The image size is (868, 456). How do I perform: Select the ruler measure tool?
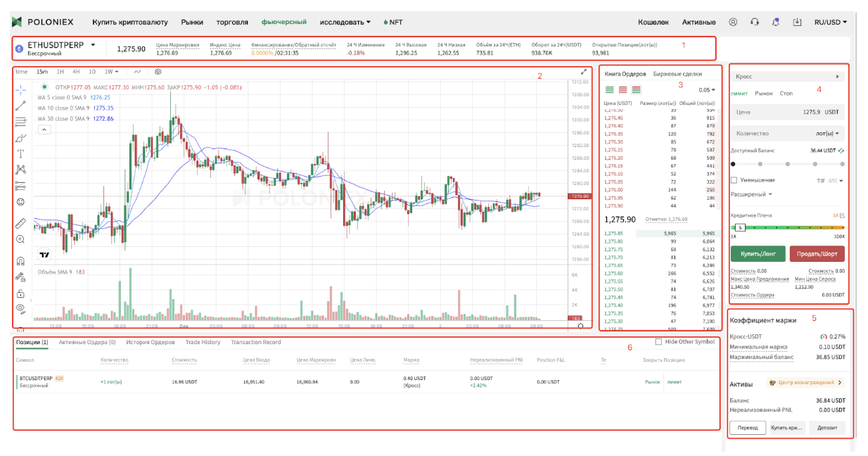tap(21, 223)
